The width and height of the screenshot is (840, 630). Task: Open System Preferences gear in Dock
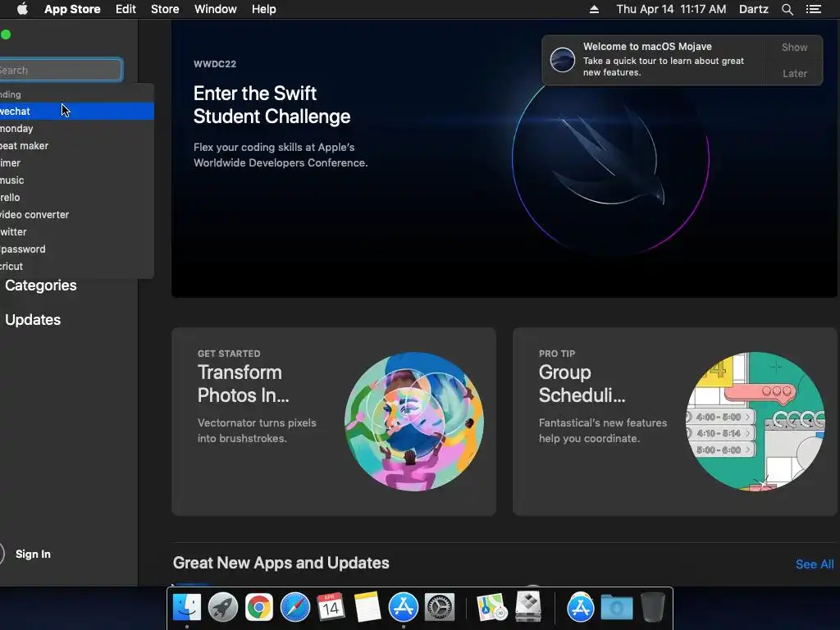[x=440, y=608]
